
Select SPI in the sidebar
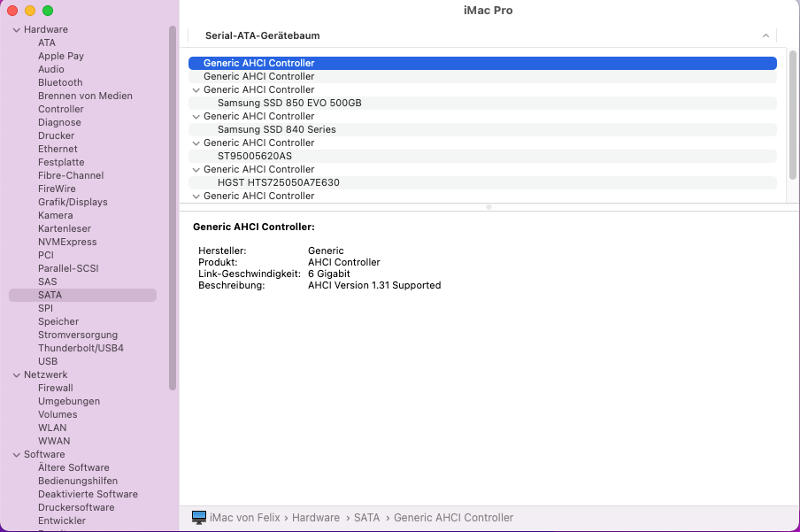(x=45, y=308)
